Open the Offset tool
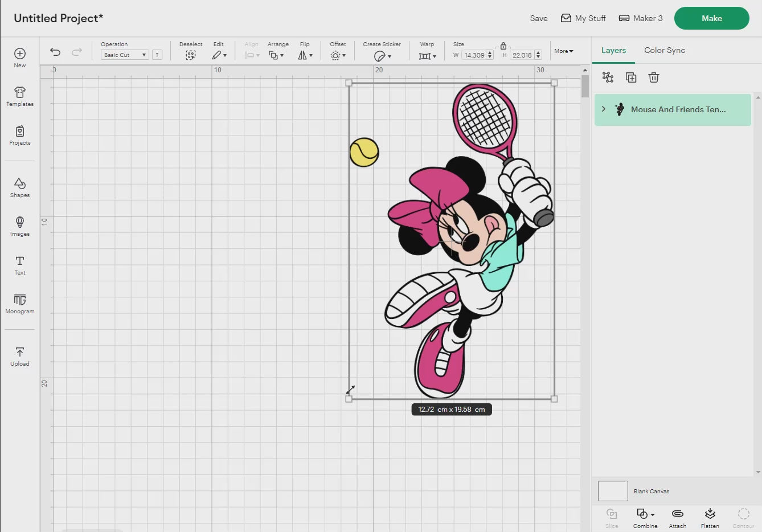 tap(338, 55)
